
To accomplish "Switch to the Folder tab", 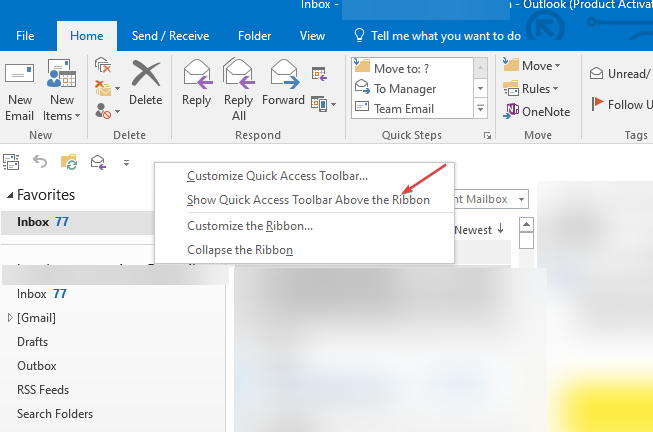I will point(254,36).
